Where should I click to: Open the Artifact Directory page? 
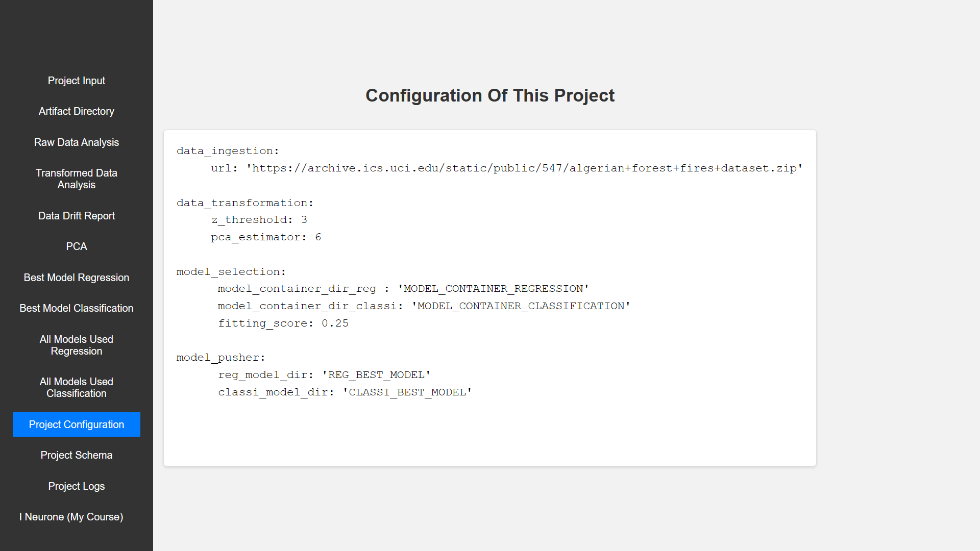click(x=76, y=111)
